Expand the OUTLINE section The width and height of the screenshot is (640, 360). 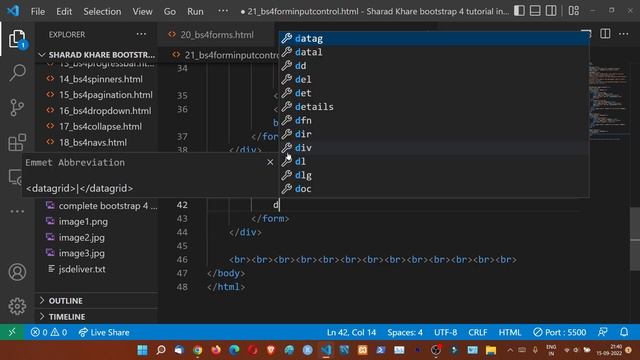(97, 300)
